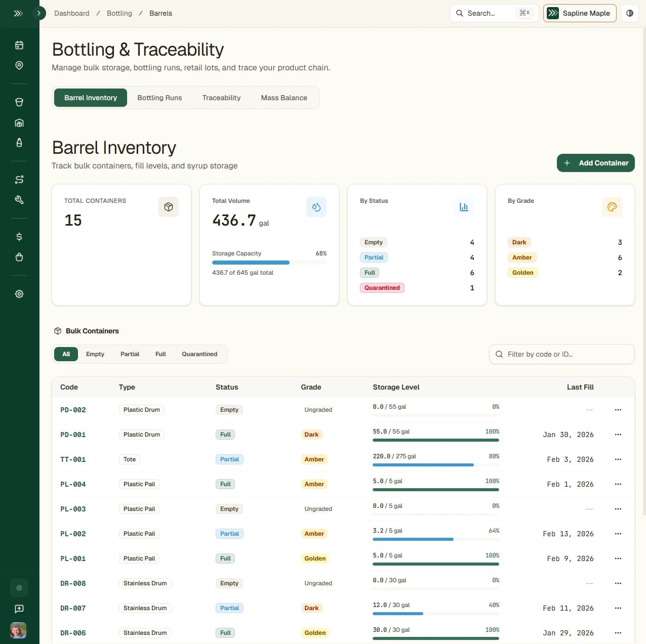
Task: Open the sap bucket section
Action: tap(19, 102)
